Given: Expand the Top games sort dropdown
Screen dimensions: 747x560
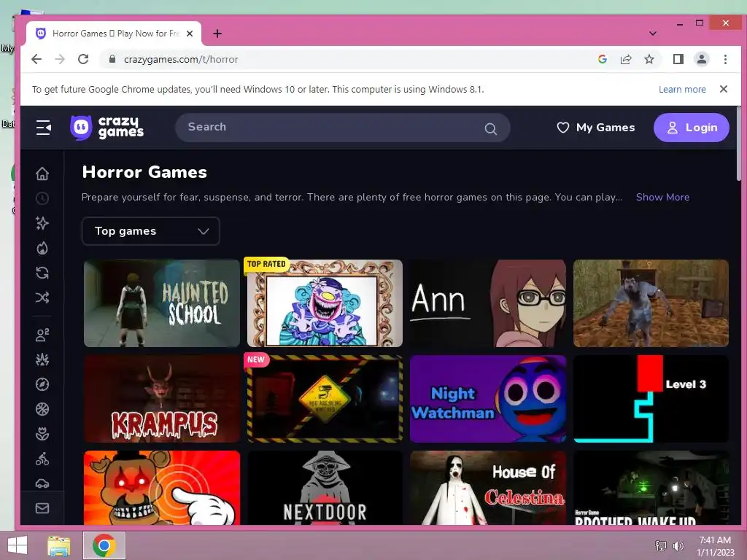Looking at the screenshot, I should tap(151, 231).
